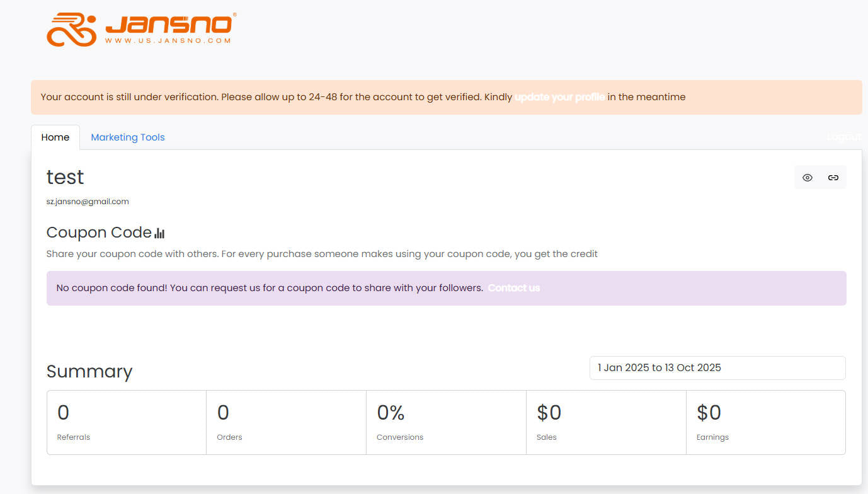The image size is (868, 494).
Task: Click the 'Summary' section heading
Action: click(89, 371)
